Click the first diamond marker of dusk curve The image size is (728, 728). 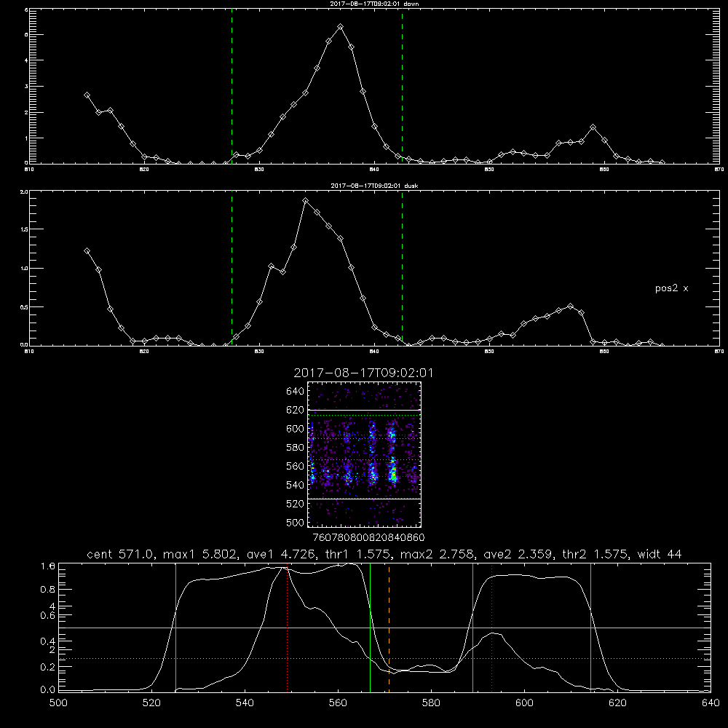[x=87, y=250]
